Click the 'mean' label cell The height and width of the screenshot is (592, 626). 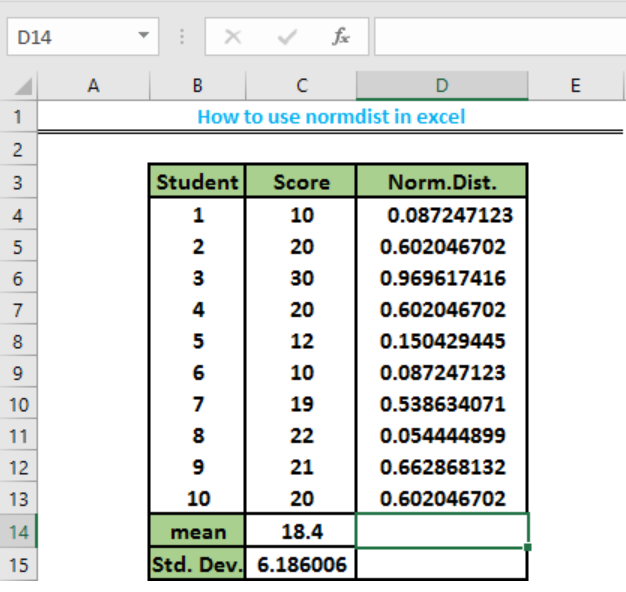pyautogui.click(x=197, y=532)
